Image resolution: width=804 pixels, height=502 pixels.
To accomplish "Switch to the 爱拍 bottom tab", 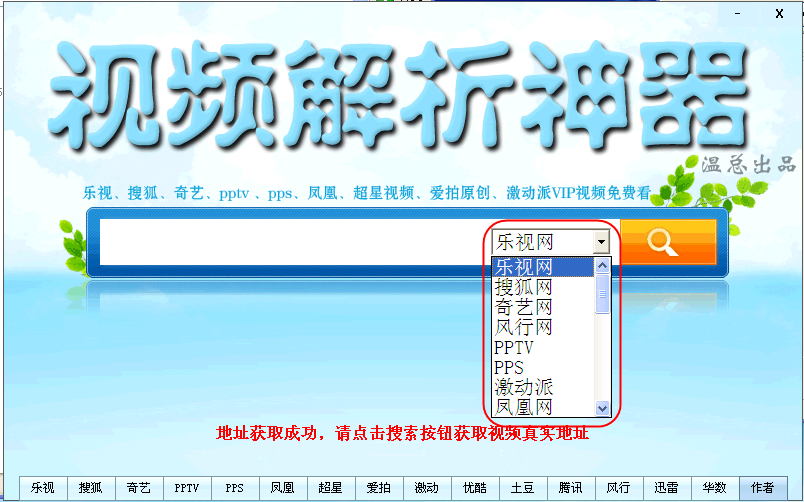I will pyautogui.click(x=379, y=487).
